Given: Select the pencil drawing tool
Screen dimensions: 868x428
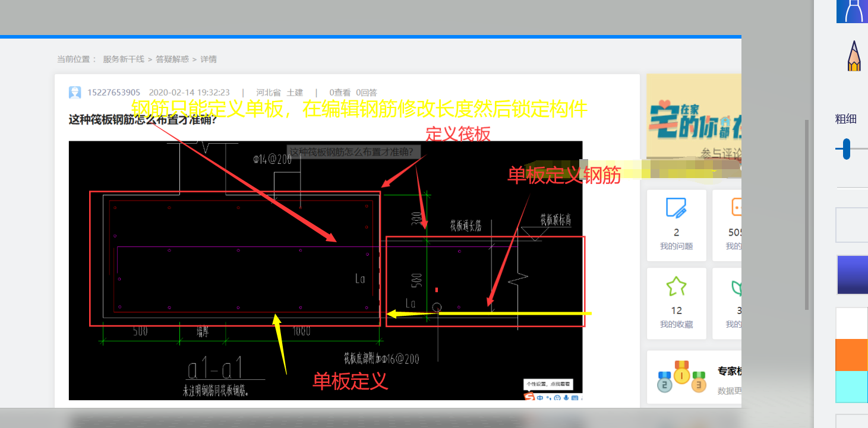Looking at the screenshot, I should (x=854, y=55).
